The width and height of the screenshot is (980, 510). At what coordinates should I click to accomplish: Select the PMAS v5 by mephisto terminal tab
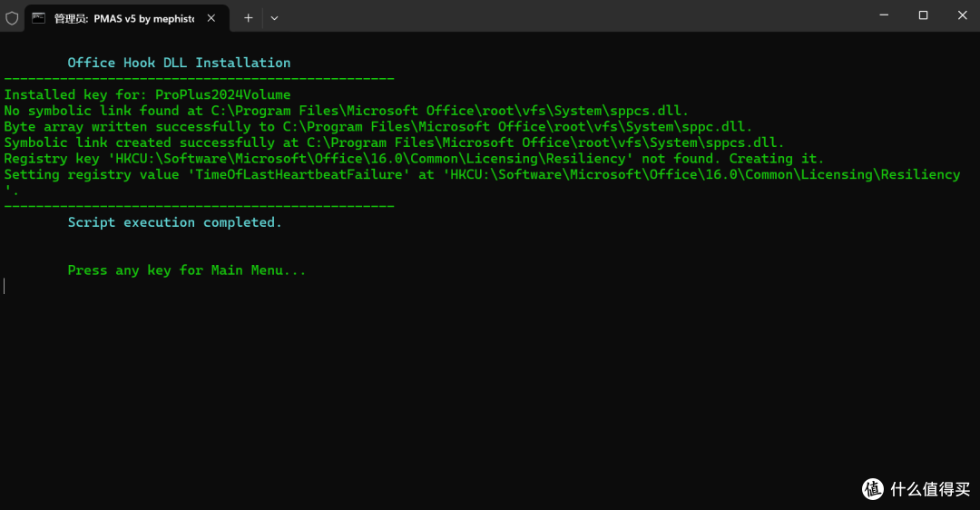click(x=126, y=18)
